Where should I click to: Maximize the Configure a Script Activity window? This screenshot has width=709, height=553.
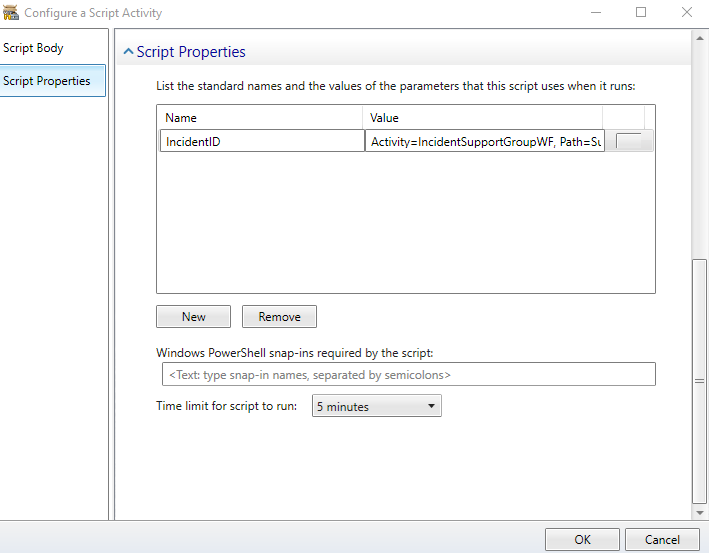coord(641,12)
